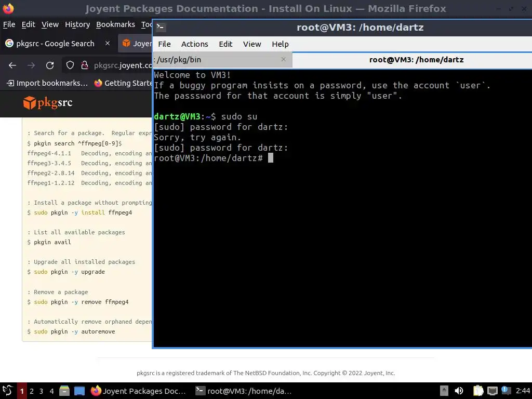This screenshot has height=399, width=532.
Task: Click the 'ffmpeg2-2.8.14' result line
Action: (x=89, y=173)
